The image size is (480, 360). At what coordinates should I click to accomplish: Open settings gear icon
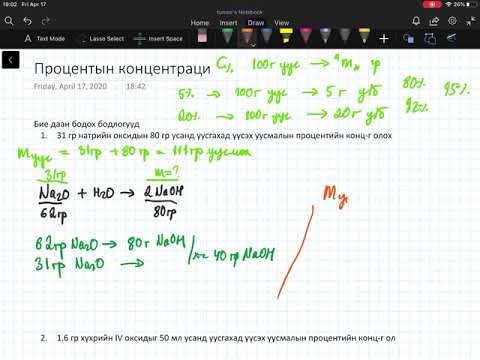point(452,21)
